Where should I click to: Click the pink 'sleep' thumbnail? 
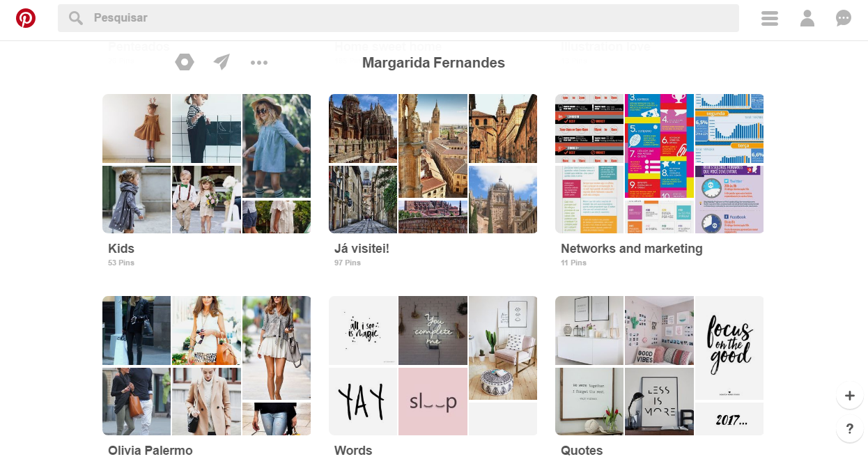point(433,401)
